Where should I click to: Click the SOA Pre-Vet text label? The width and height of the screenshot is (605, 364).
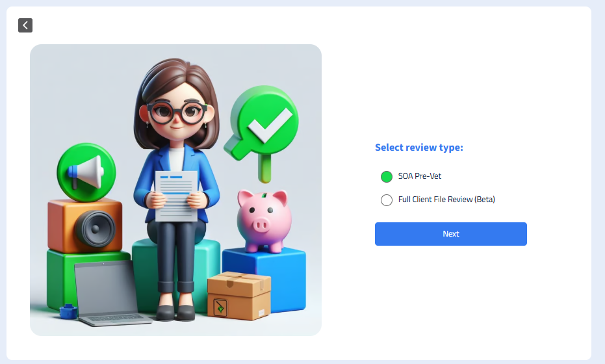click(x=419, y=176)
